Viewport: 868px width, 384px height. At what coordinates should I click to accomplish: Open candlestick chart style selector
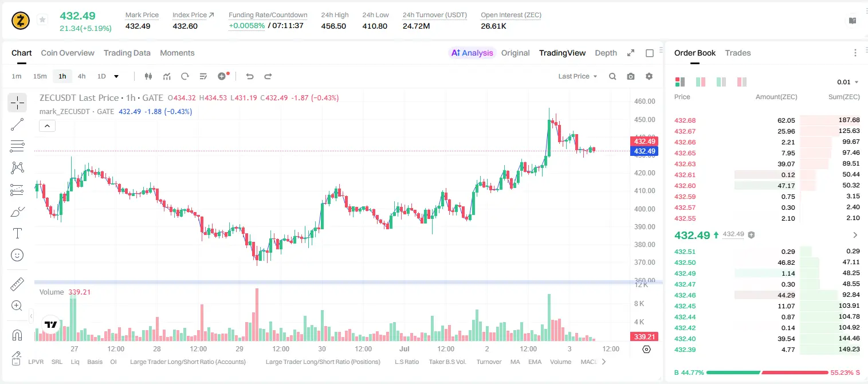(x=148, y=76)
